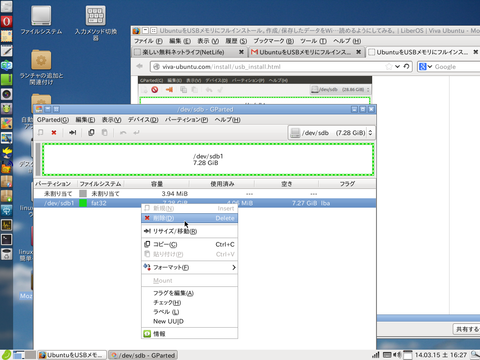Click the Opera icon in the left dock
The image size is (480, 360).
click(6, 21)
